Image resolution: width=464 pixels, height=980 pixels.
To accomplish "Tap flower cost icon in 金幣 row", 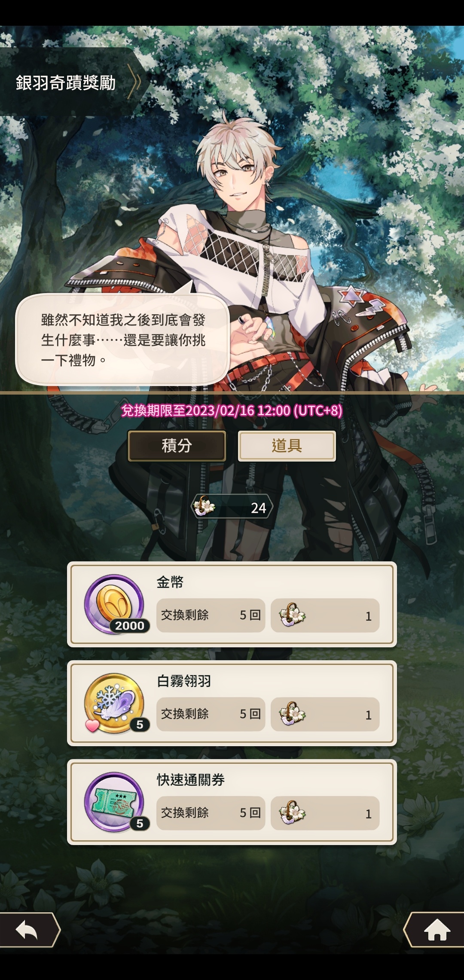I will (x=292, y=615).
